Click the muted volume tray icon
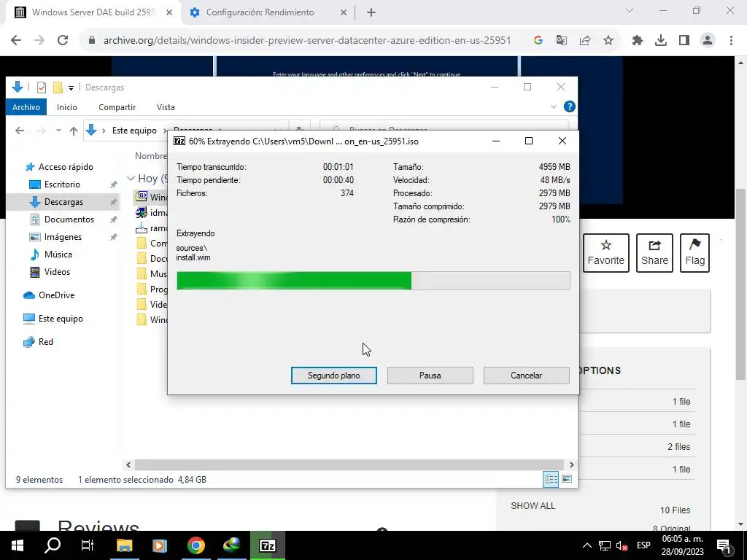 622,545
